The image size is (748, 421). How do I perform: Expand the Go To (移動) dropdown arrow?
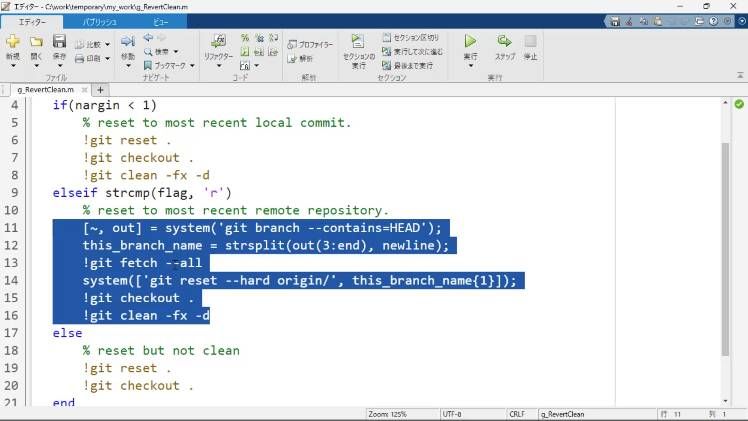[127, 66]
